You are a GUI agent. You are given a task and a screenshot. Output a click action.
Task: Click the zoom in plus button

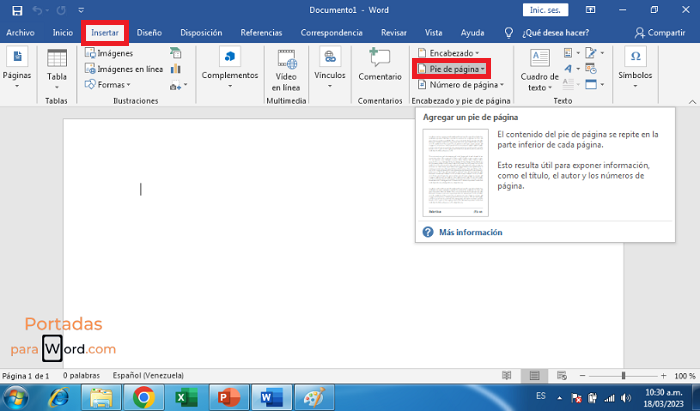click(664, 376)
